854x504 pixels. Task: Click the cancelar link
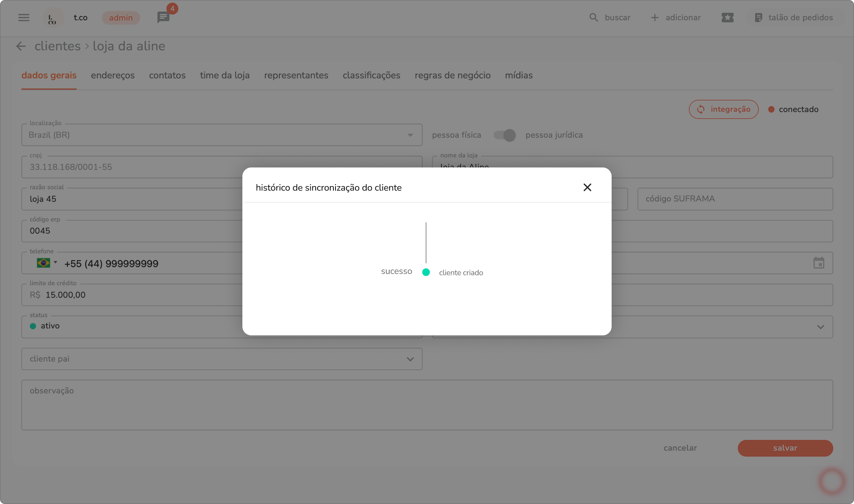680,448
